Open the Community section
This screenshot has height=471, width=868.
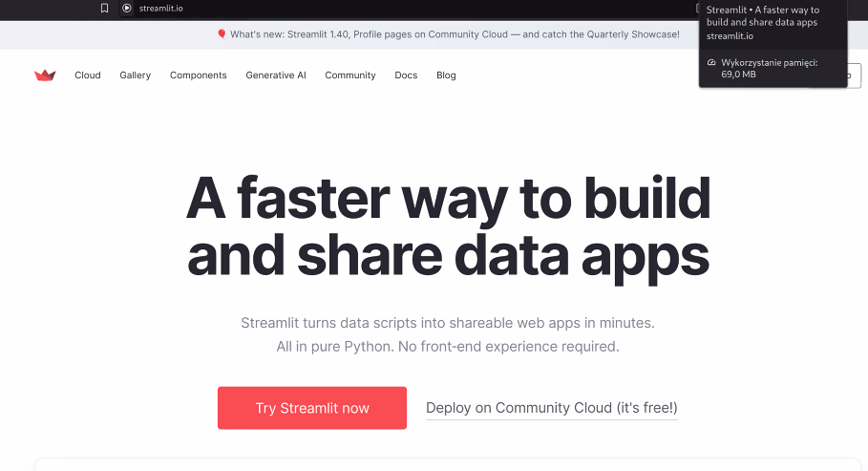pyautogui.click(x=350, y=75)
